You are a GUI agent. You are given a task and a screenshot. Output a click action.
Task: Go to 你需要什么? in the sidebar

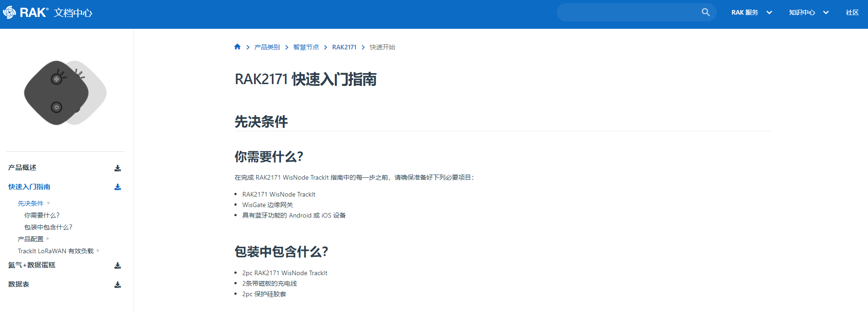(x=42, y=215)
